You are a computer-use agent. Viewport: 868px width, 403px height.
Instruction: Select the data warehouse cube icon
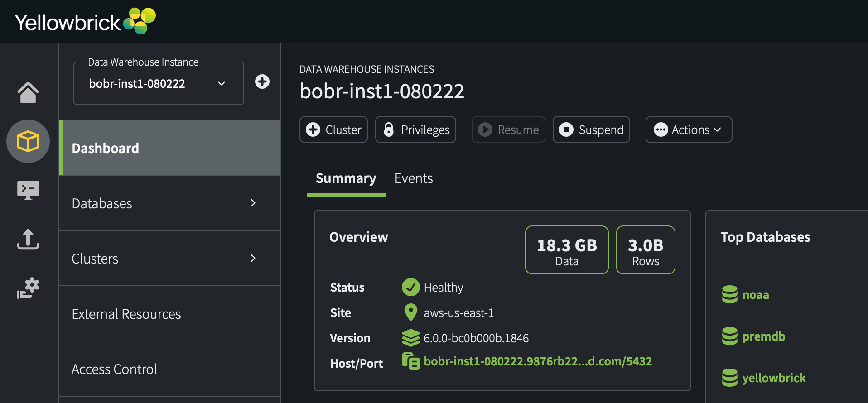pos(28,141)
